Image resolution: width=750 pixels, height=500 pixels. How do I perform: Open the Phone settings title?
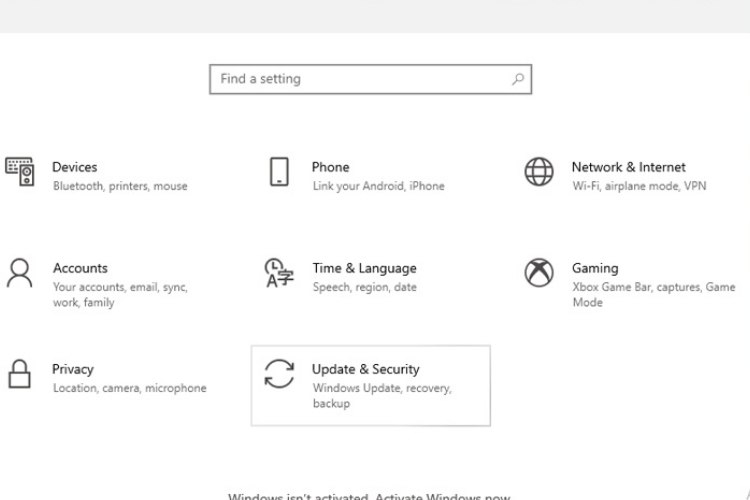(330, 167)
